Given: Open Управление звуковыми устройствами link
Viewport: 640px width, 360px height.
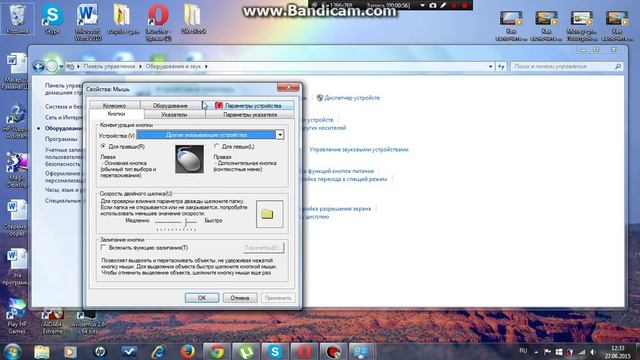Looking at the screenshot, I should pos(359,149).
